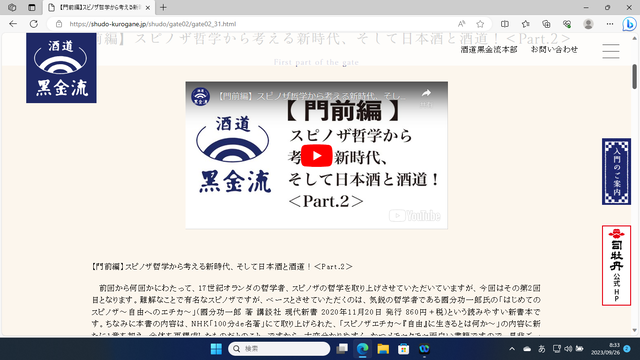Open the お問い合わせ contact link
640x360 pixels.
point(554,49)
